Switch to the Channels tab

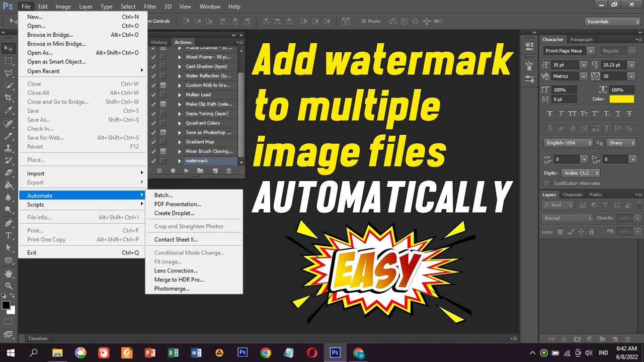click(573, 195)
